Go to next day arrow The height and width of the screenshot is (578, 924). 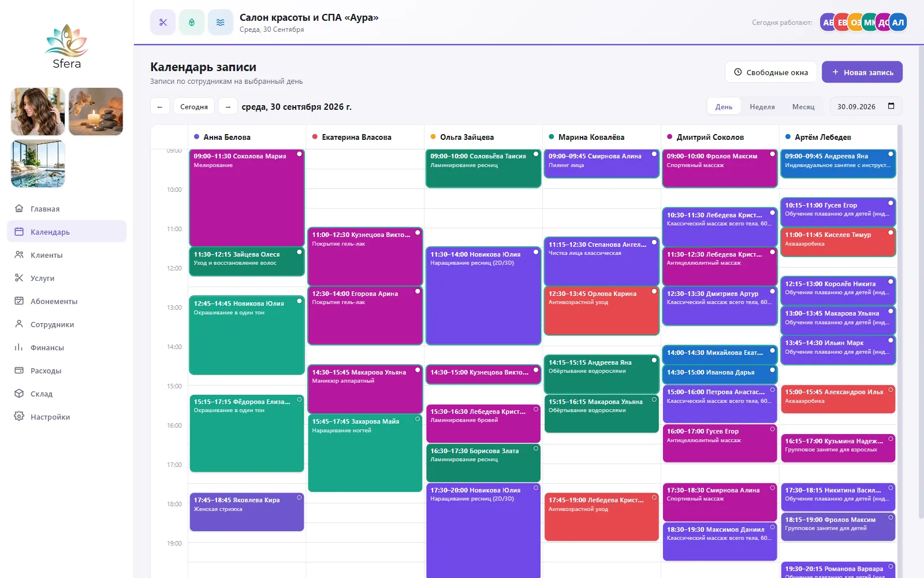(228, 107)
